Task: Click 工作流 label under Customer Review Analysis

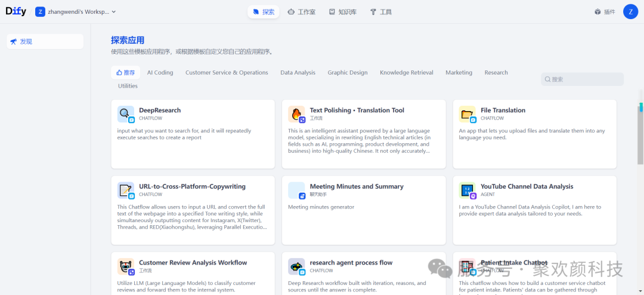Action: [145, 271]
